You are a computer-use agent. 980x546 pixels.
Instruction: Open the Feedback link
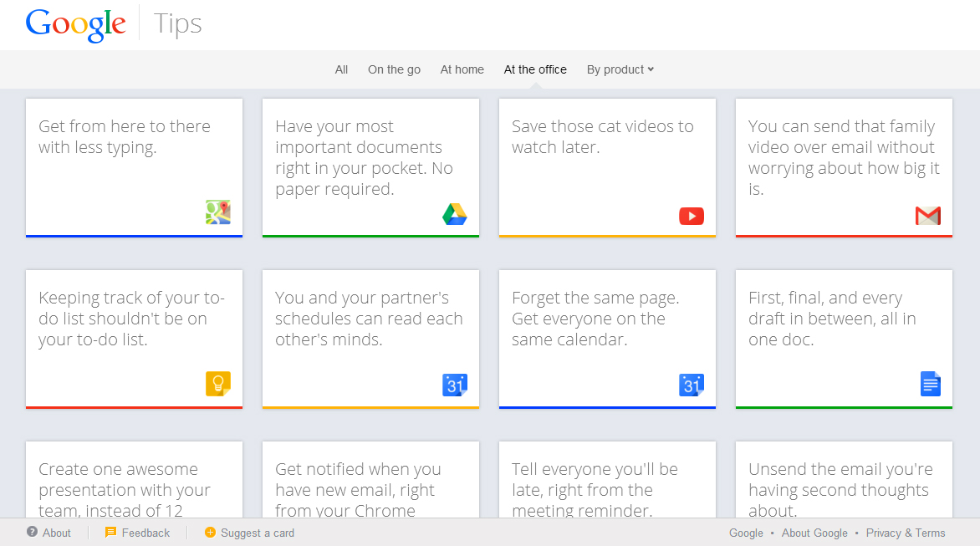tap(145, 533)
